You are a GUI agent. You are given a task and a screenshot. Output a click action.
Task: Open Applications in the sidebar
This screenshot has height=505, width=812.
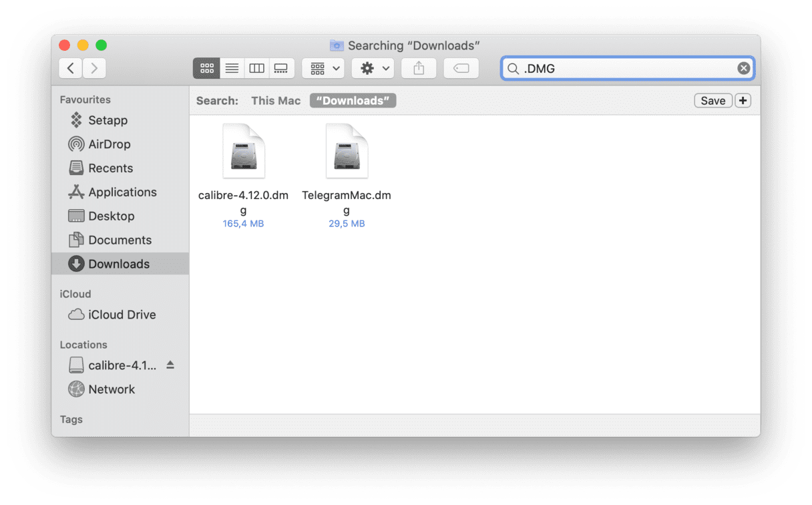click(x=120, y=192)
